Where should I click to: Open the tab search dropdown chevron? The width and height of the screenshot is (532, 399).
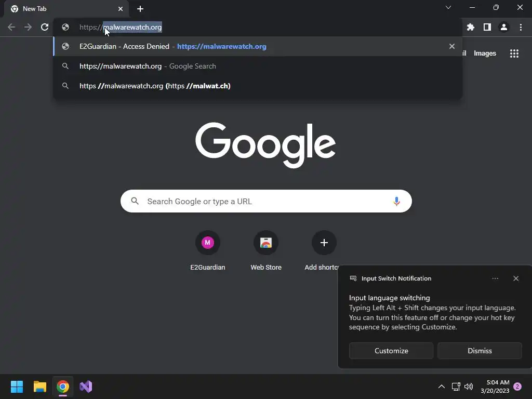pyautogui.click(x=448, y=7)
